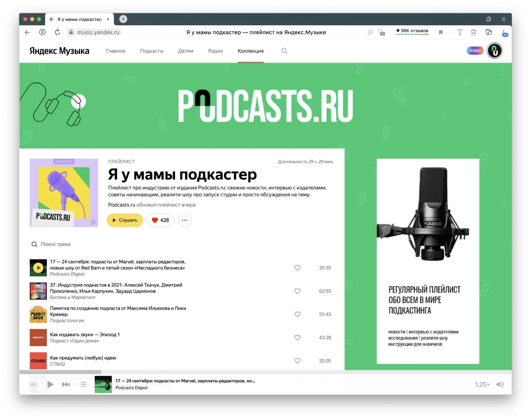Screen dimensions: 531x420
Task: Click the Подкастология track cover
Action: 38,315
